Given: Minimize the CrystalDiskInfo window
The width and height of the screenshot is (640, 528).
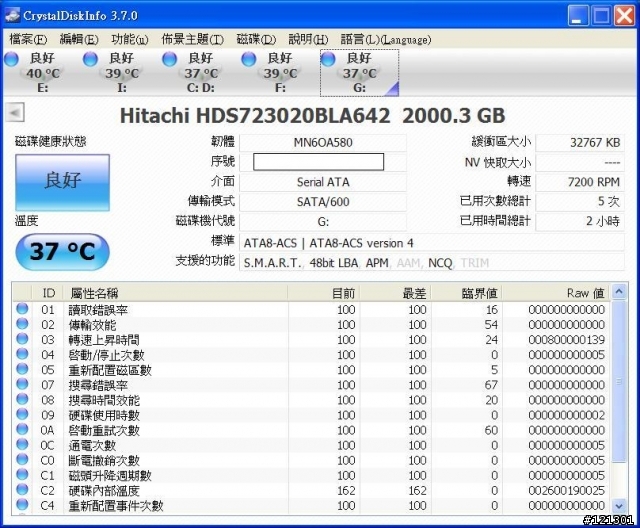Looking at the screenshot, I should pyautogui.click(x=578, y=16).
